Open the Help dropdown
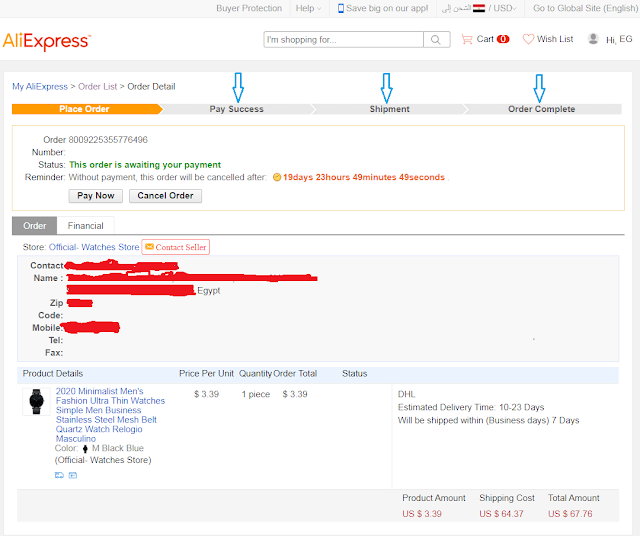The image size is (640, 536). click(x=308, y=8)
